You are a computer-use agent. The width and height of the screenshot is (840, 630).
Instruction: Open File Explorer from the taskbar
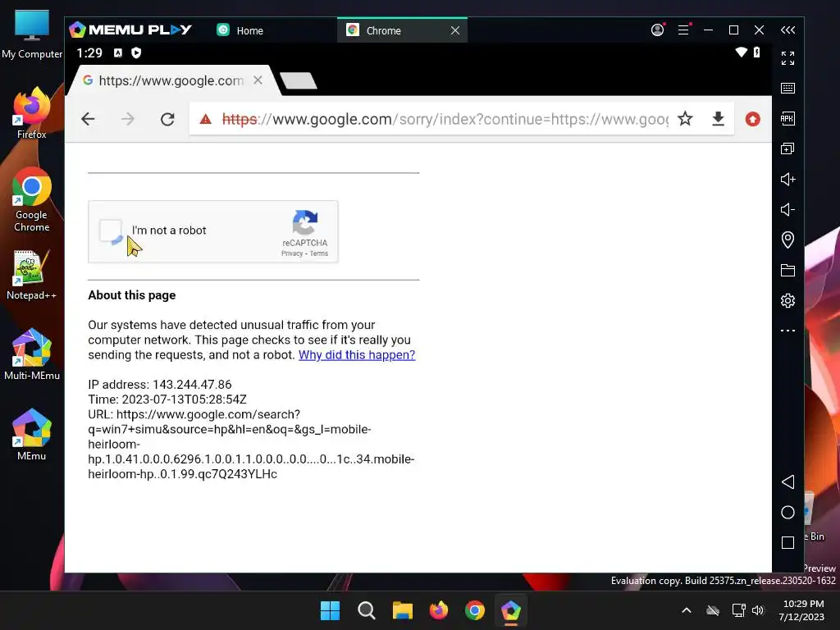pos(402,610)
